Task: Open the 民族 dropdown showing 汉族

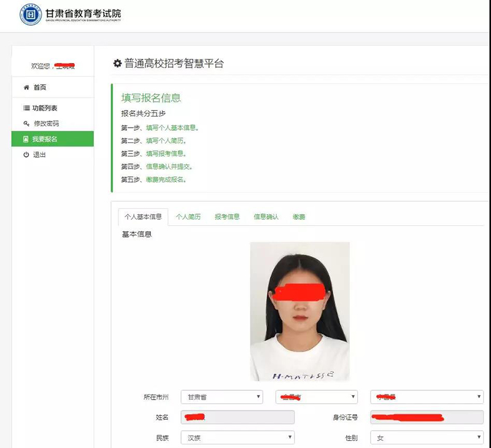Action: 238,438
